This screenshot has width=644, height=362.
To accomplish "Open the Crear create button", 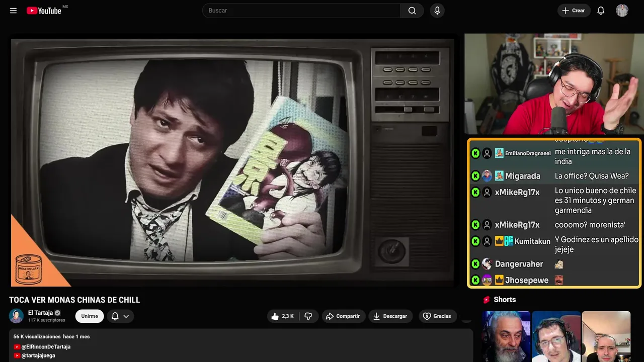I will tap(574, 11).
